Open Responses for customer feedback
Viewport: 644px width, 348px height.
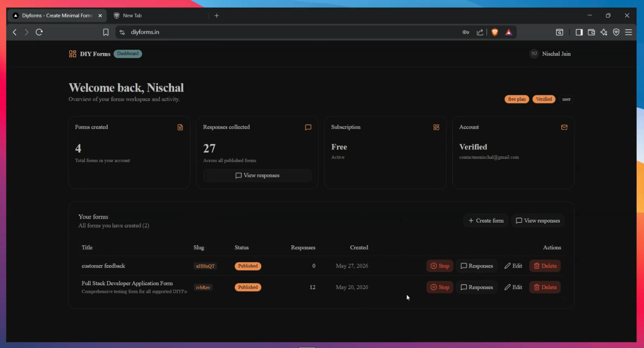[477, 266]
